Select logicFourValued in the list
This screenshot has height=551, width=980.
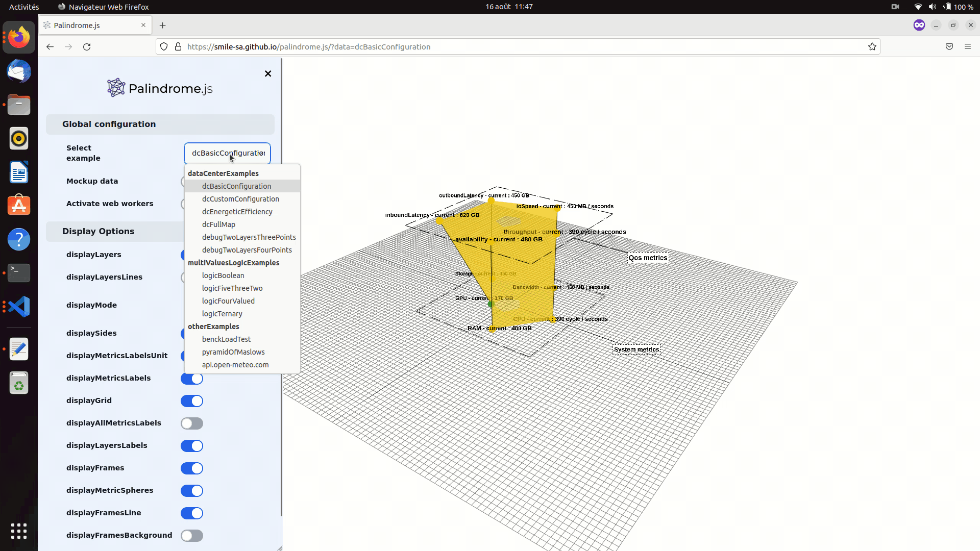click(x=242, y=301)
